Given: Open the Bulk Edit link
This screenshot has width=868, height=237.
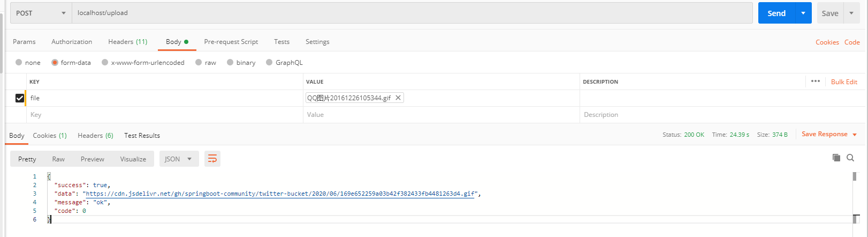Looking at the screenshot, I should [x=844, y=82].
